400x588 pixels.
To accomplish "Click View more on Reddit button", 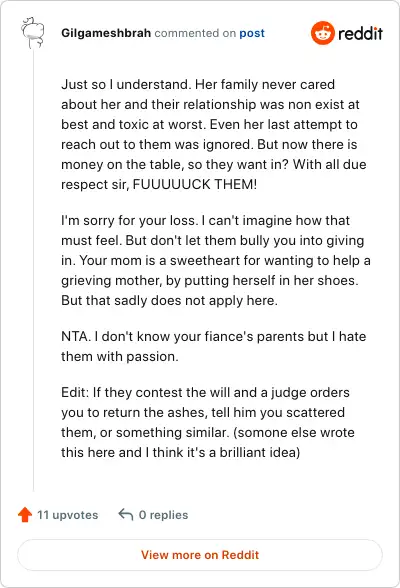I will point(200,555).
